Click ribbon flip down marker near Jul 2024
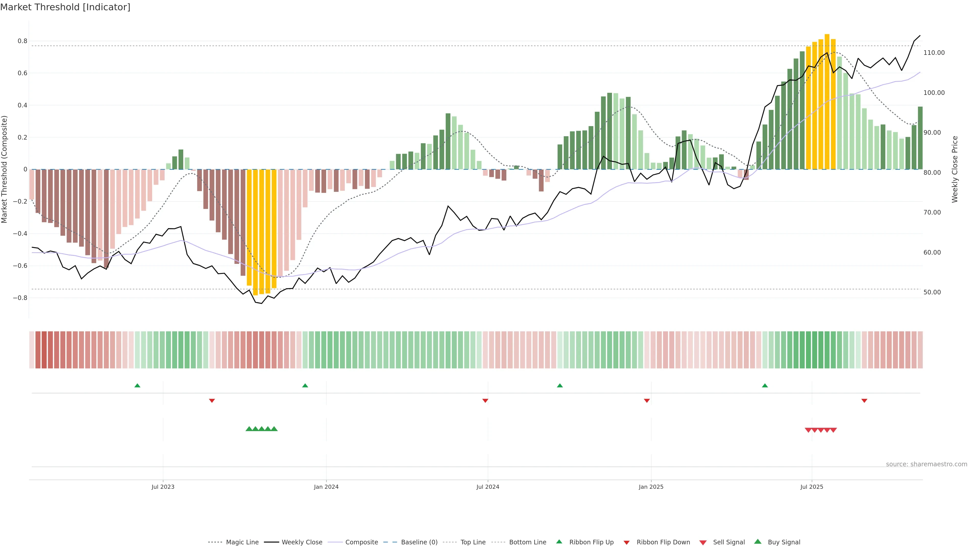 pyautogui.click(x=485, y=400)
